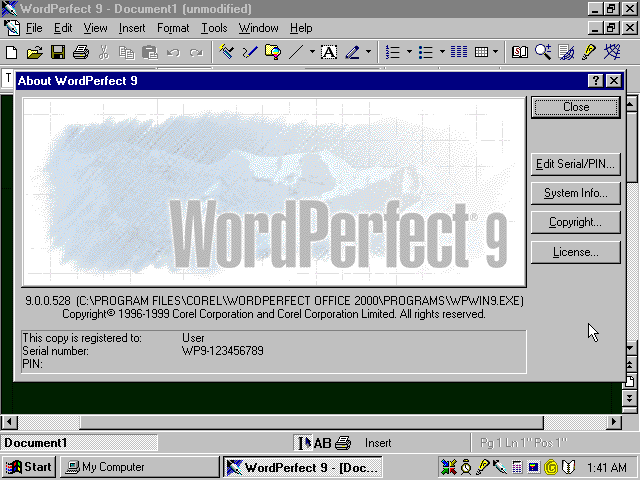Click the yellow Corel C tray icon
The image size is (640, 480).
point(551,467)
